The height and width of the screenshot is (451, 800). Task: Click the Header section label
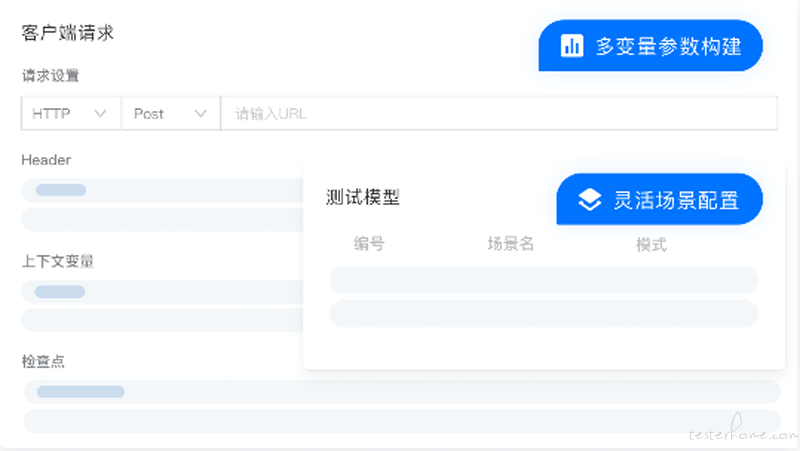pos(46,160)
